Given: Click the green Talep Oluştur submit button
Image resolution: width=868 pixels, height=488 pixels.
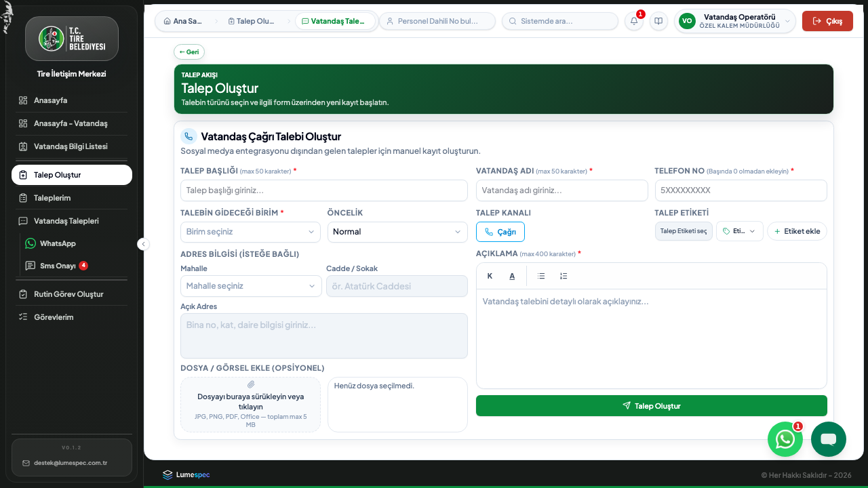Looking at the screenshot, I should 652,406.
